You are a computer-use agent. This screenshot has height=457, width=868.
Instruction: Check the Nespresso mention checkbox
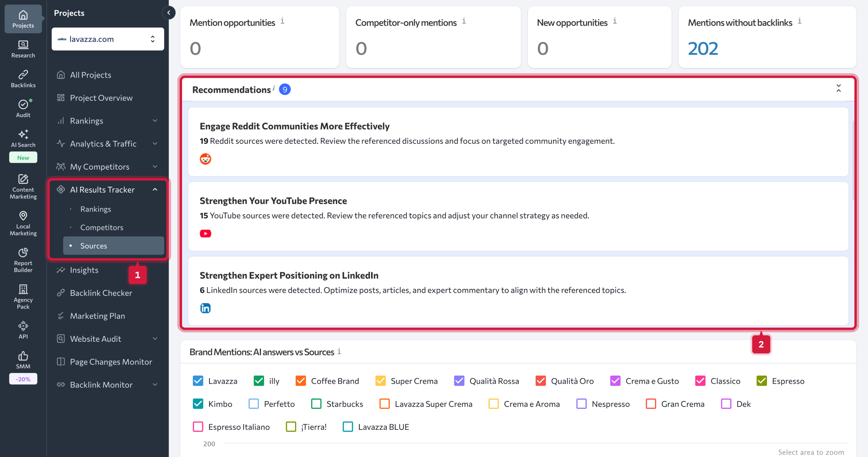pos(581,404)
